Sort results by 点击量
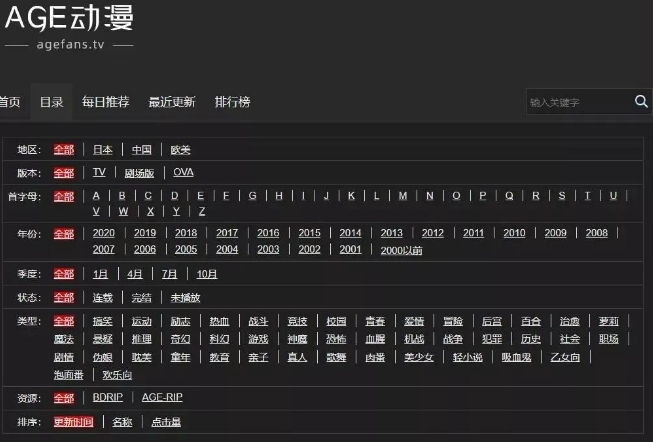This screenshot has height=442, width=653. point(166,422)
